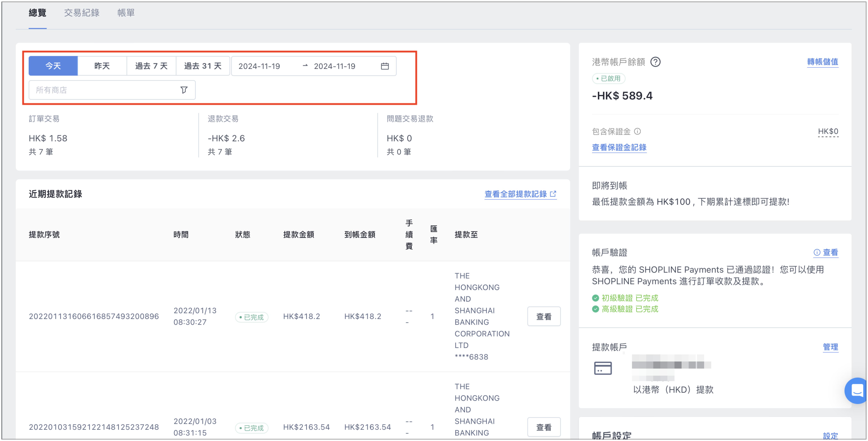Show the 包含保證金 info icon
The width and height of the screenshot is (868, 441).
pyautogui.click(x=637, y=131)
